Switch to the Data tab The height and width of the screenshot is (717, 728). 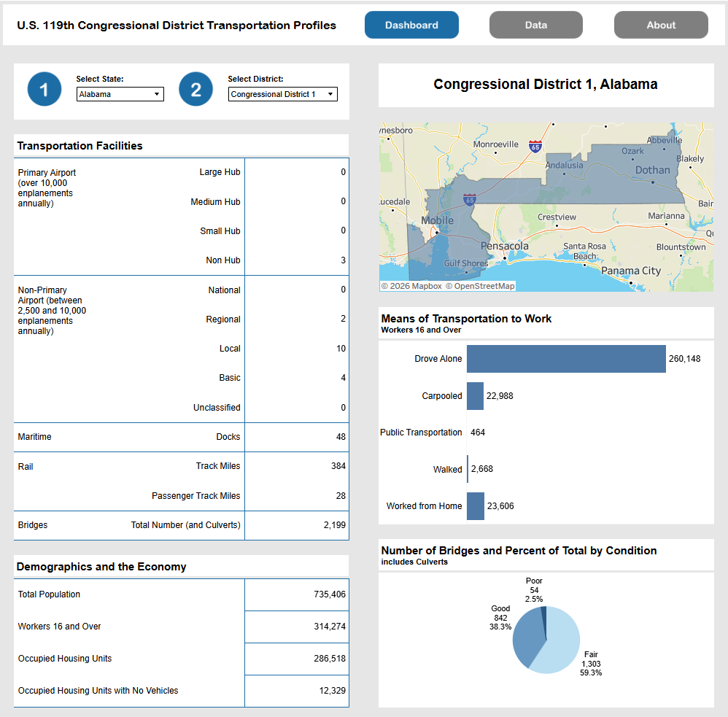[535, 25]
